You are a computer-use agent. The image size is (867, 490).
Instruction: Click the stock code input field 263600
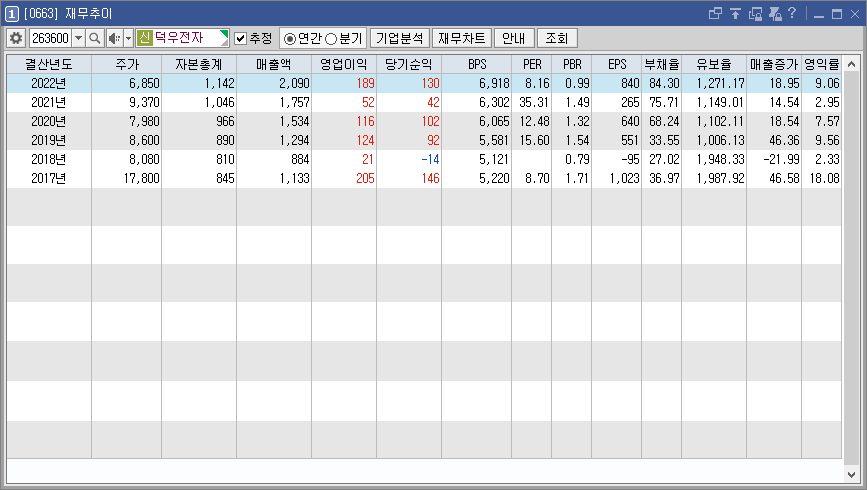click(50, 38)
